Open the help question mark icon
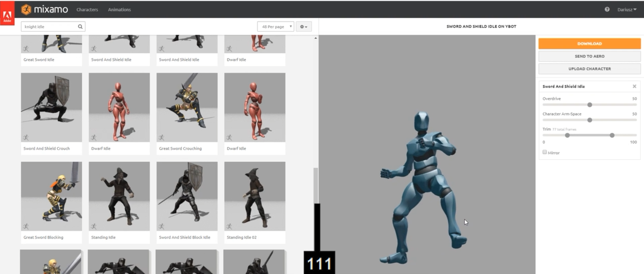This screenshot has width=644, height=274. click(607, 9)
